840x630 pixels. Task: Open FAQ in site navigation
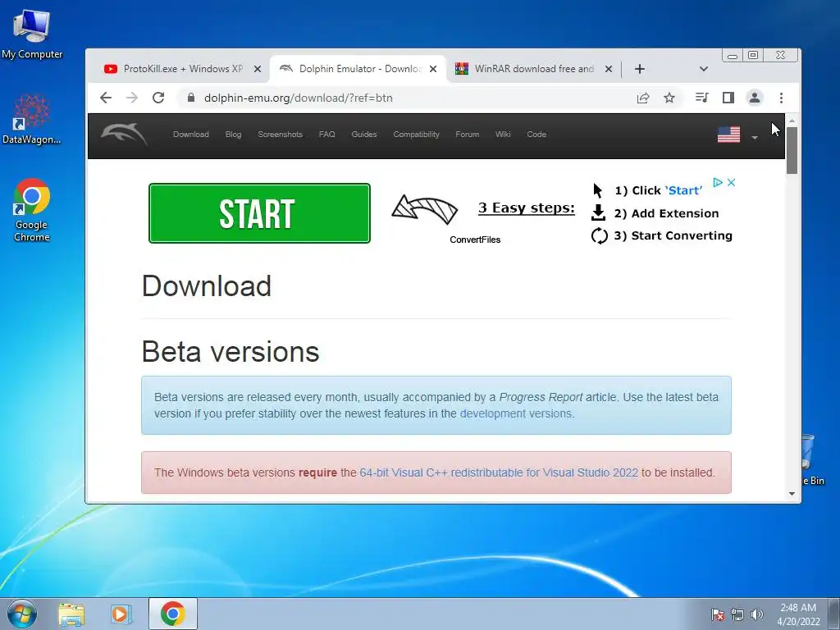326,135
